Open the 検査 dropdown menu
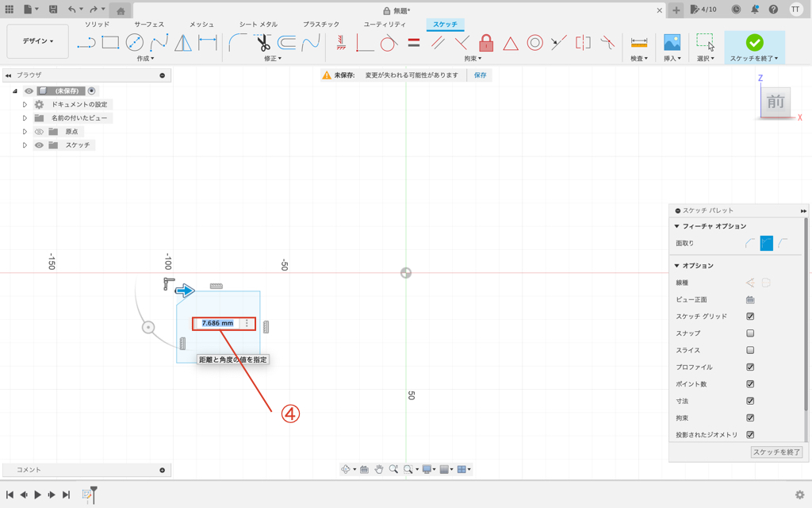Screen dimensions: 812x508 click(x=639, y=59)
